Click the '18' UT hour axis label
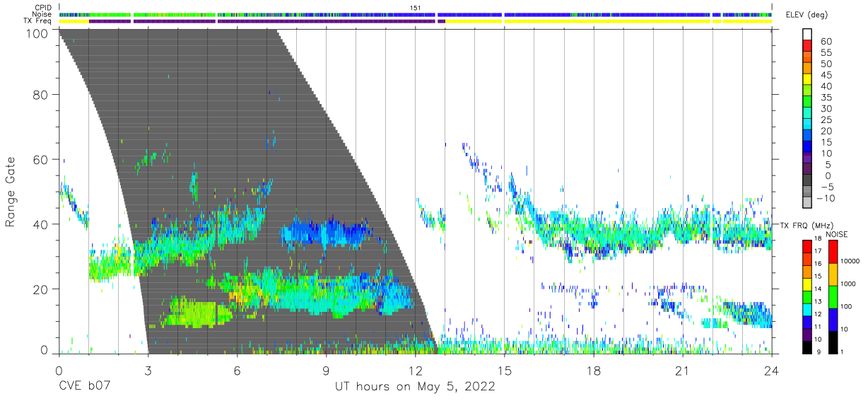This screenshot has width=868, height=401. pyautogui.click(x=594, y=370)
